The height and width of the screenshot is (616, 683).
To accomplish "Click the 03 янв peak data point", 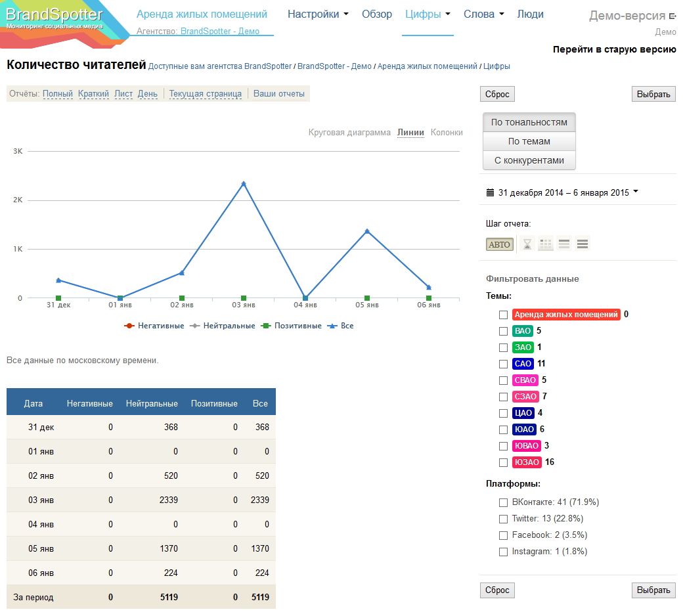I will pos(244,184).
